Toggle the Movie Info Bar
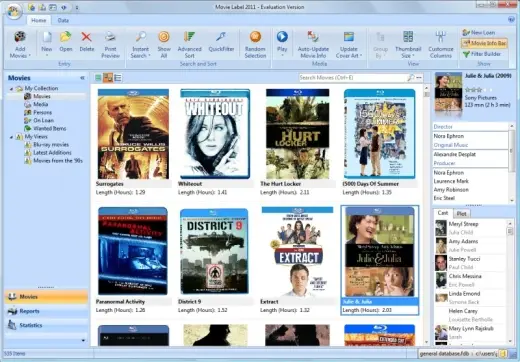Screen dimensions: 520x362 (x=484, y=43)
